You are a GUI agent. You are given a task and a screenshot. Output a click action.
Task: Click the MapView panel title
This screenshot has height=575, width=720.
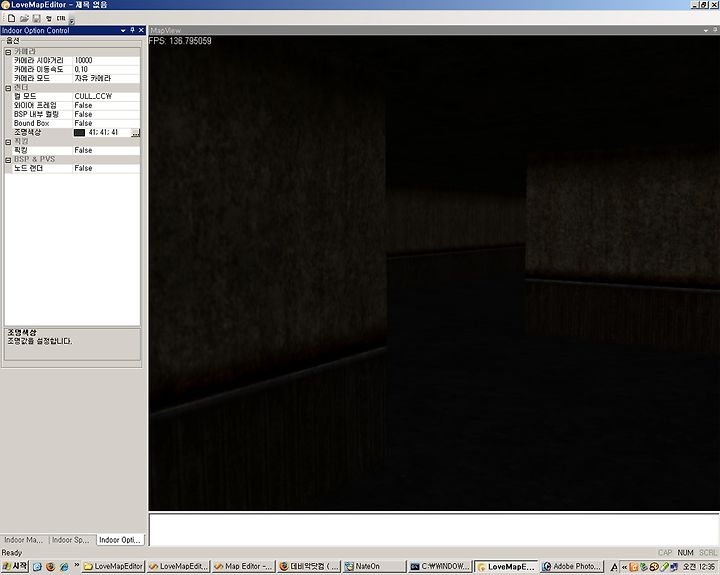pyautogui.click(x=166, y=30)
